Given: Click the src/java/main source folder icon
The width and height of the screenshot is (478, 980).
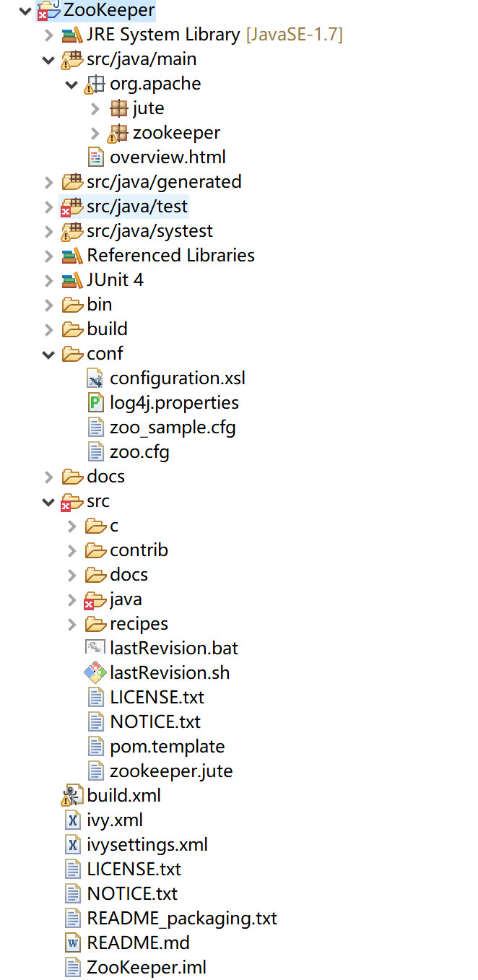Looking at the screenshot, I should tap(71, 59).
